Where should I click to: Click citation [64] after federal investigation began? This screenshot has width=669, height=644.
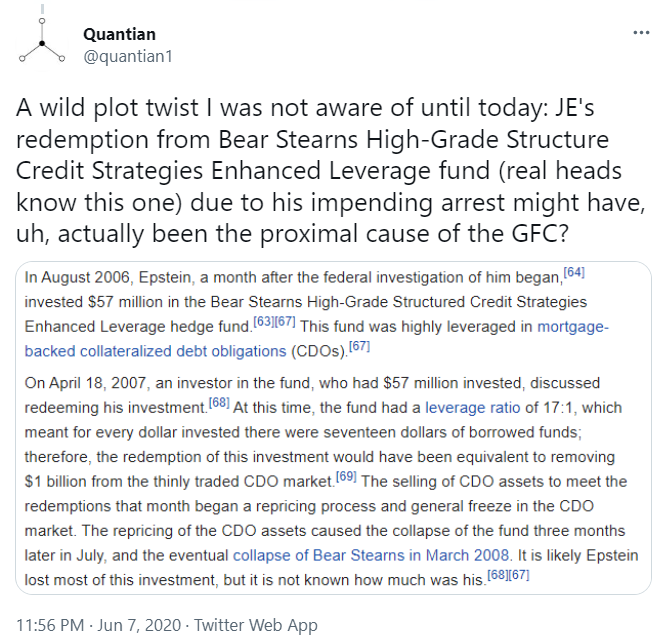[x=574, y=272]
